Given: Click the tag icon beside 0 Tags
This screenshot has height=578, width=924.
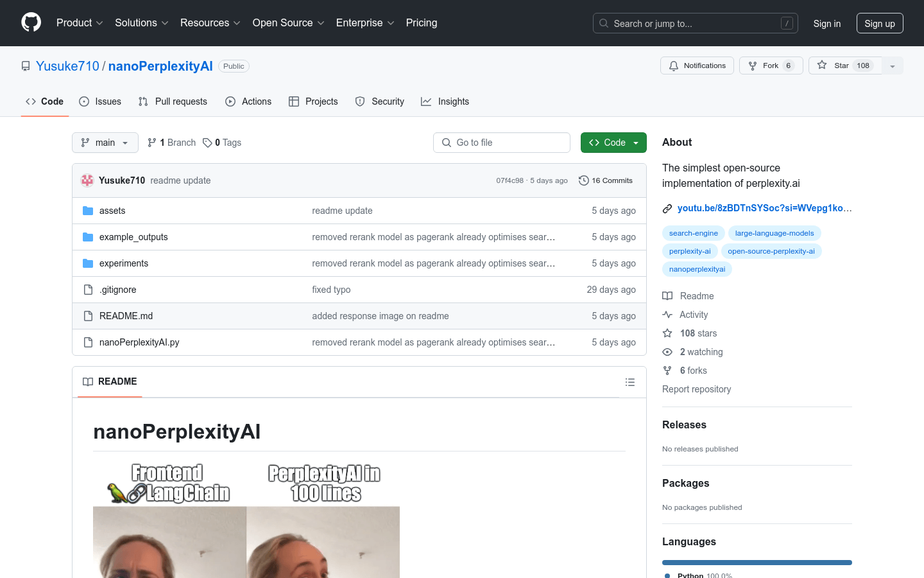Looking at the screenshot, I should pyautogui.click(x=207, y=143).
